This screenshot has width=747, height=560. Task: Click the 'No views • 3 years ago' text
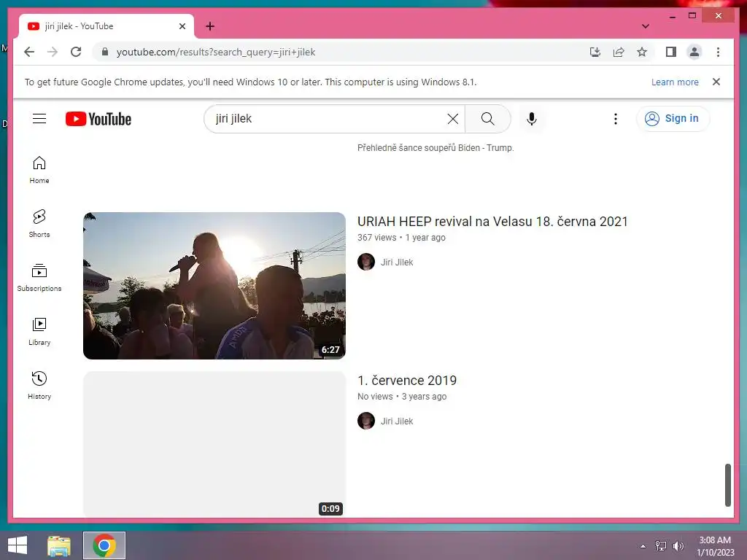(x=402, y=397)
